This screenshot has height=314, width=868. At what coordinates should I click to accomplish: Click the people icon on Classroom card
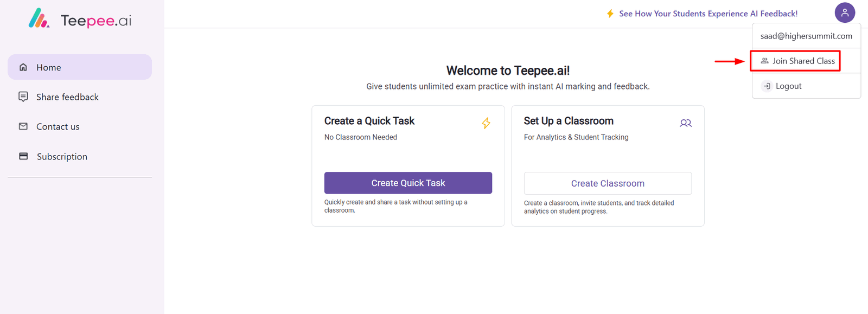686,123
